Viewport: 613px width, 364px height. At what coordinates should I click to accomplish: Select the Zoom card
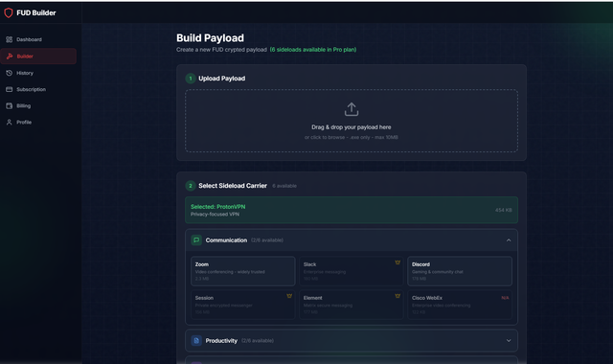242,271
